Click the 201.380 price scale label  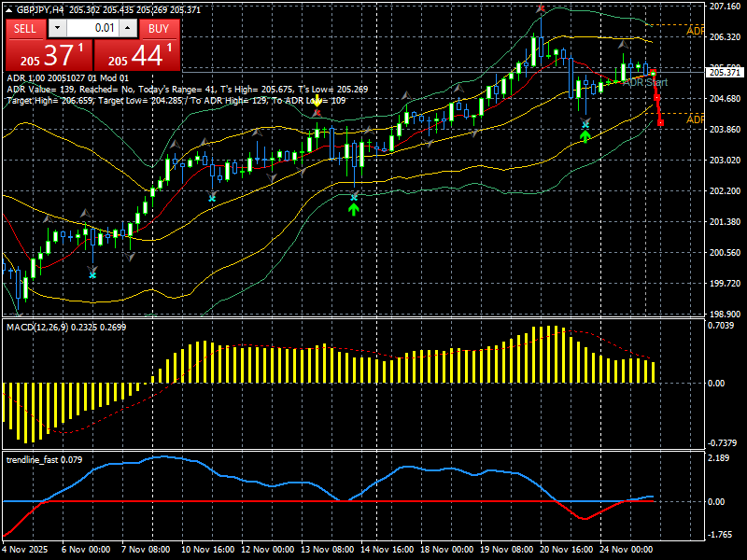pyautogui.click(x=726, y=222)
